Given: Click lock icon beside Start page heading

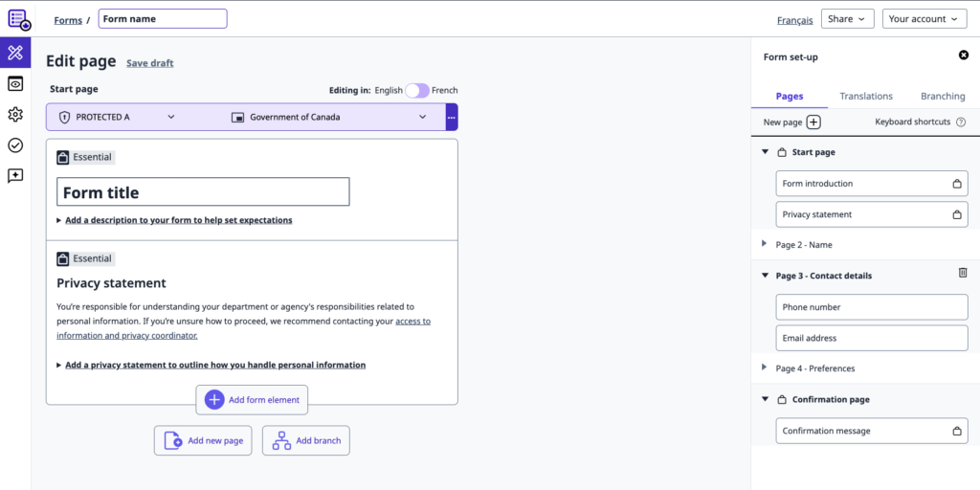Looking at the screenshot, I should [781, 152].
